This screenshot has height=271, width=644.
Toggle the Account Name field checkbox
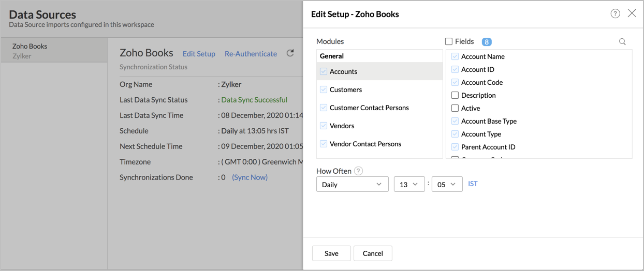pyautogui.click(x=455, y=56)
